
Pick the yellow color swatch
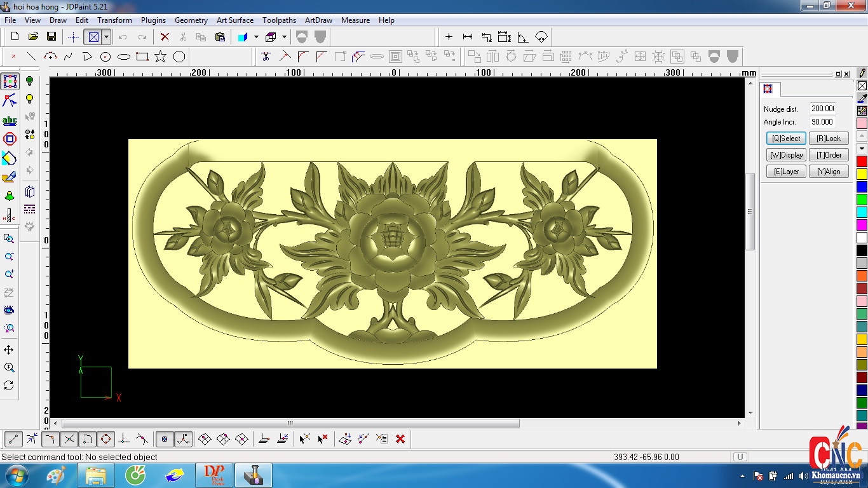pos(862,174)
